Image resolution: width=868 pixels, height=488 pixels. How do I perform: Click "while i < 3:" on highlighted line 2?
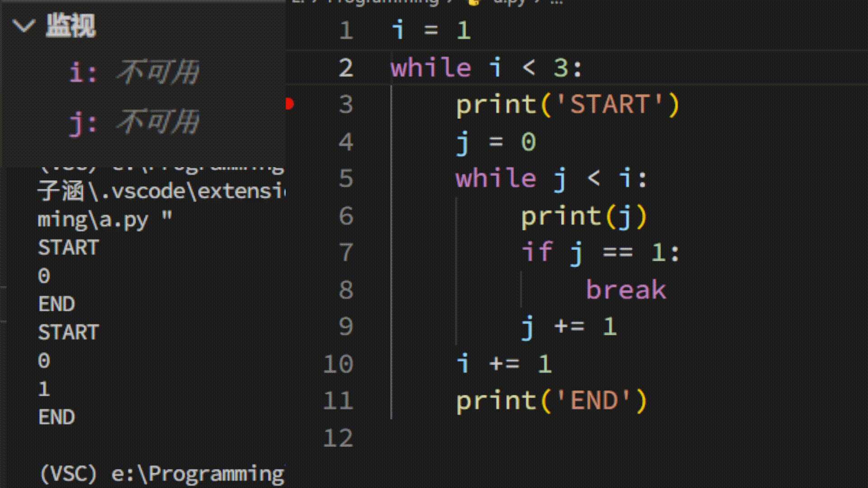click(486, 68)
